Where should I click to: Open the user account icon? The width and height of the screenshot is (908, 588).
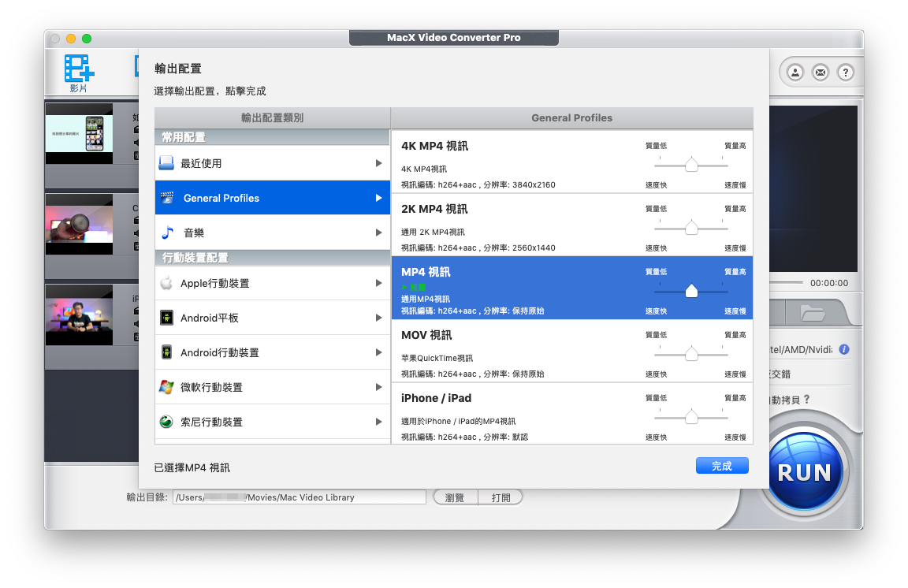click(x=794, y=72)
